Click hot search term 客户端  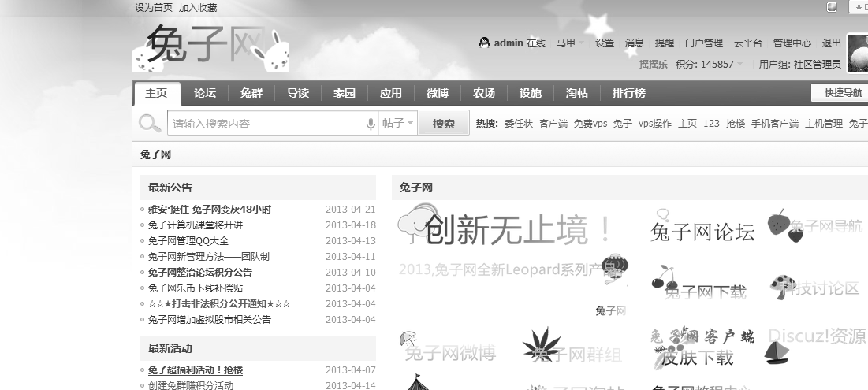pos(553,124)
